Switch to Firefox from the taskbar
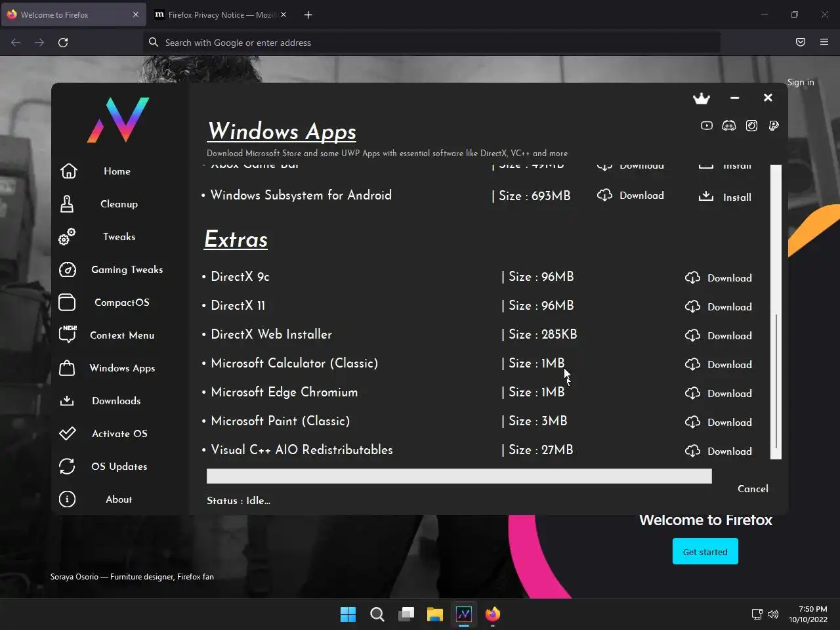 coord(493,614)
